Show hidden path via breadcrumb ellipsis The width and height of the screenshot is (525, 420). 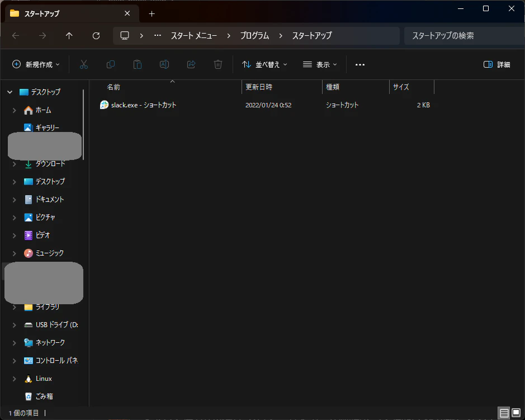click(x=157, y=35)
